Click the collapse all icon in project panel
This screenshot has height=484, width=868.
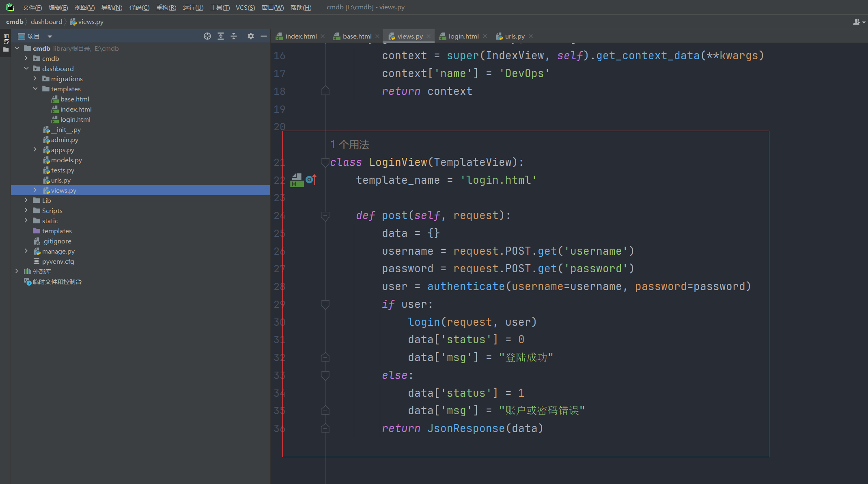[234, 36]
